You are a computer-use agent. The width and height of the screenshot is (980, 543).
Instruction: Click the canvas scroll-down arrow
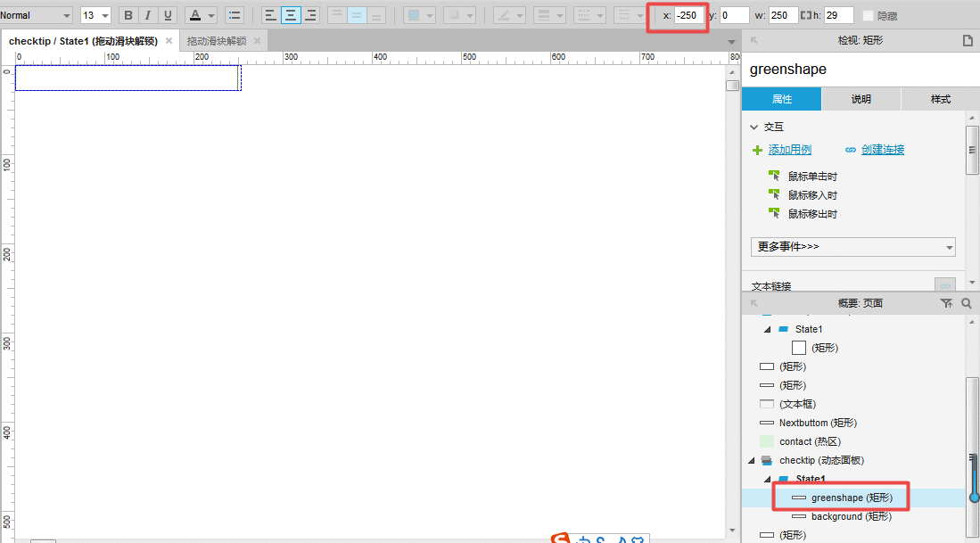click(x=732, y=531)
